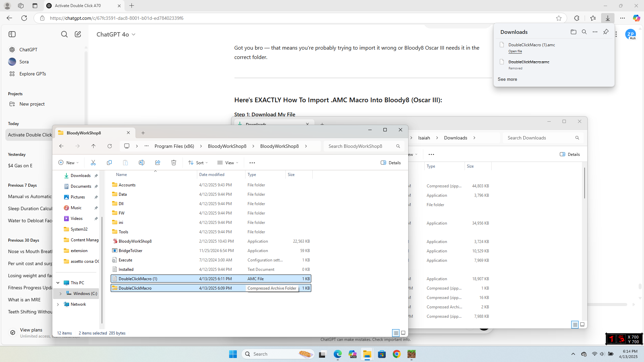The width and height of the screenshot is (644, 362).
Task: Click the Share icon in Explorer toolbar
Action: [158, 163]
